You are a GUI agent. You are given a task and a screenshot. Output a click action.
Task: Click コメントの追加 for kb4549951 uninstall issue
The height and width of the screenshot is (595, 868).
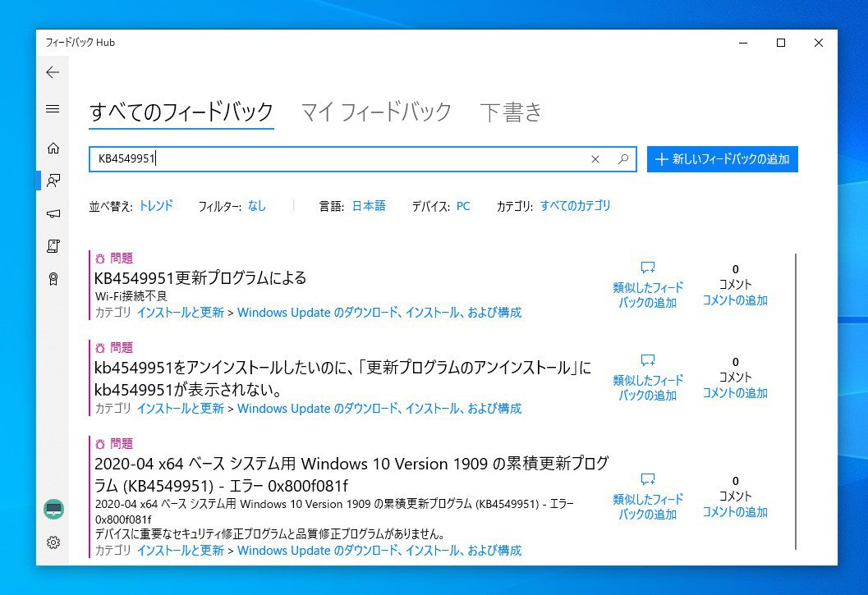(735, 394)
